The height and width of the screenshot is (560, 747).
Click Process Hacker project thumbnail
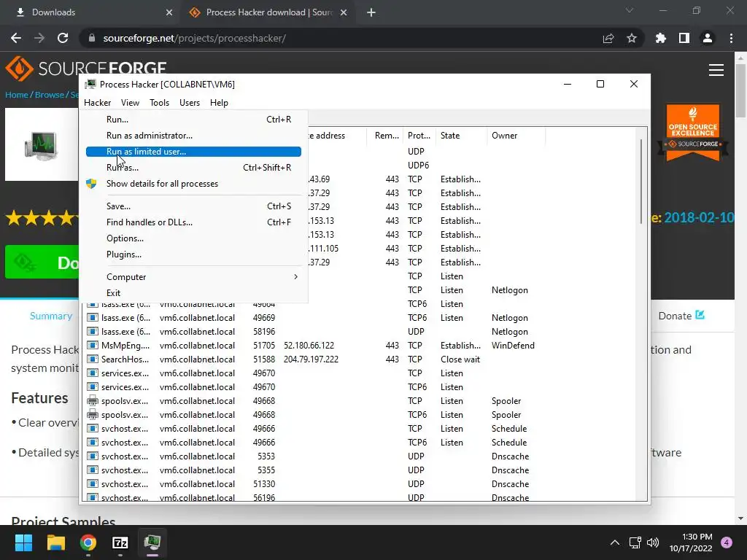42,145
